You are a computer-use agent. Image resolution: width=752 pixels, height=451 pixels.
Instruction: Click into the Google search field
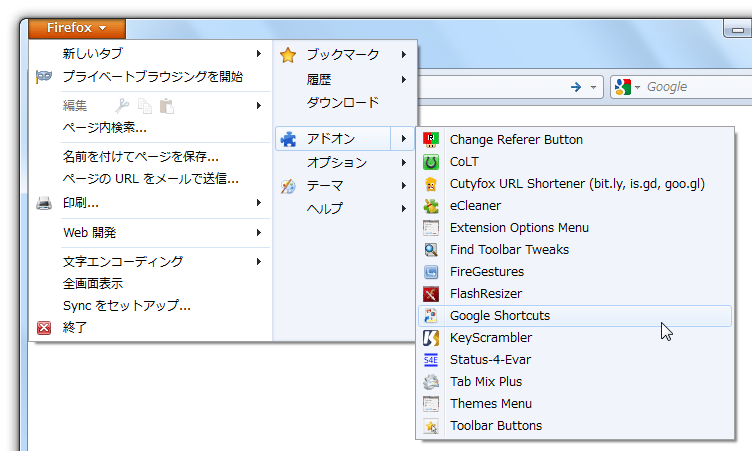(x=697, y=87)
